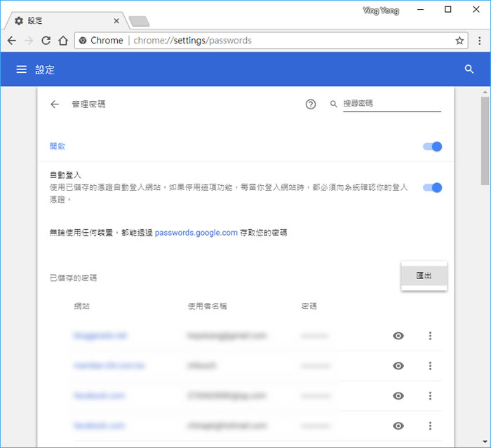Show password for first saved site

coord(398,337)
